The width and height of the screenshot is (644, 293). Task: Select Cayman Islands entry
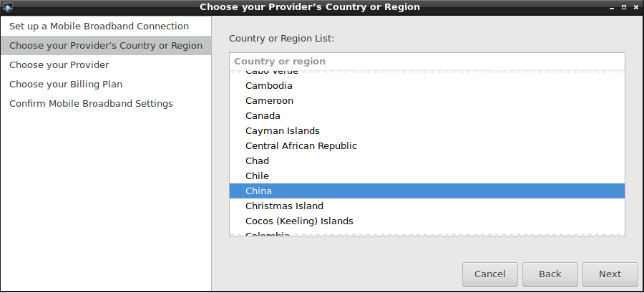(282, 131)
